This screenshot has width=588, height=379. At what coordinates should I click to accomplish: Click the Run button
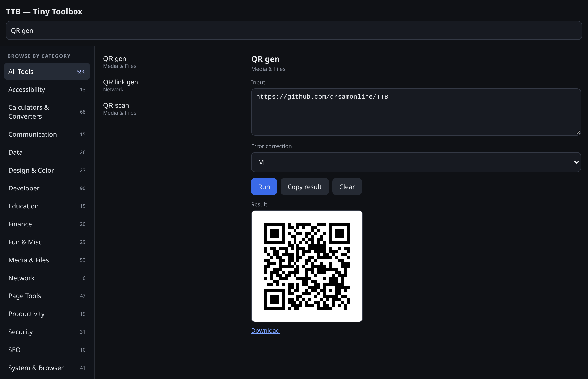264,187
